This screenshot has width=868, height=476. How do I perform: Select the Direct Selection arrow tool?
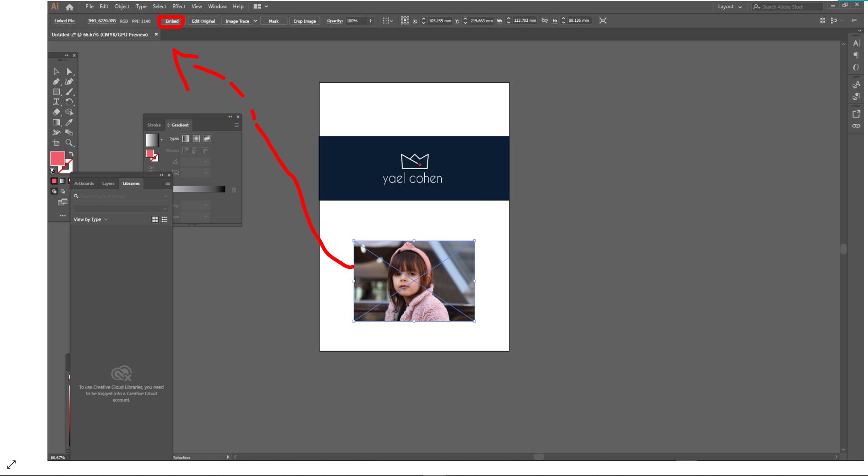click(69, 72)
